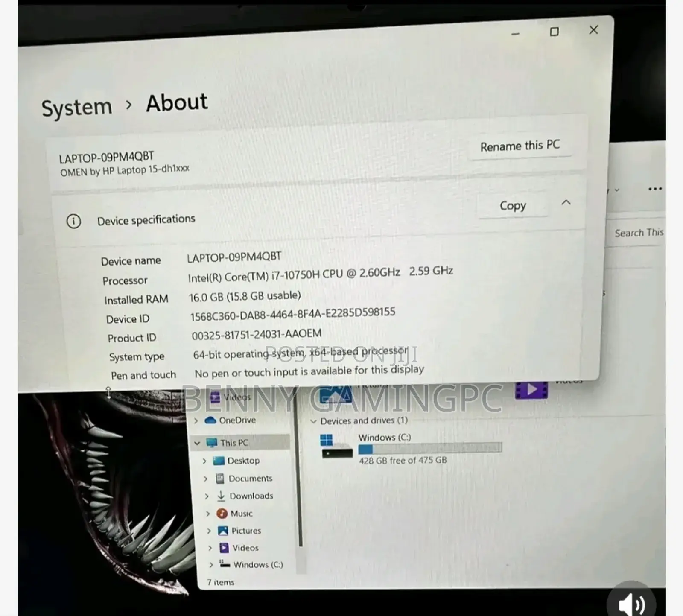Open the three-dot more options menu in Explorer

(655, 189)
